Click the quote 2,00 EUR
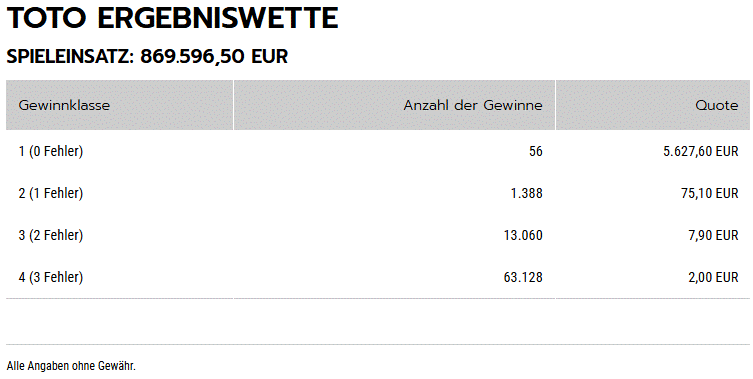This screenshot has width=753, height=379. pos(713,277)
